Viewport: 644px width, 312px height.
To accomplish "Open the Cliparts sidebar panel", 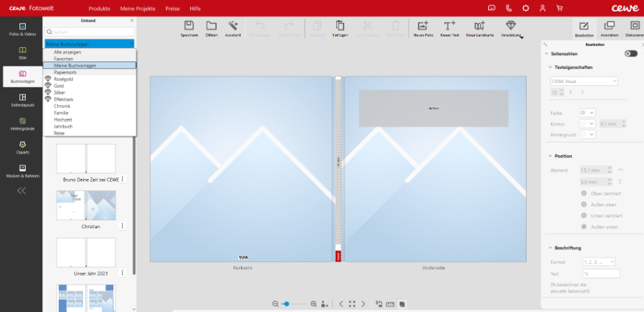I will click(x=23, y=147).
